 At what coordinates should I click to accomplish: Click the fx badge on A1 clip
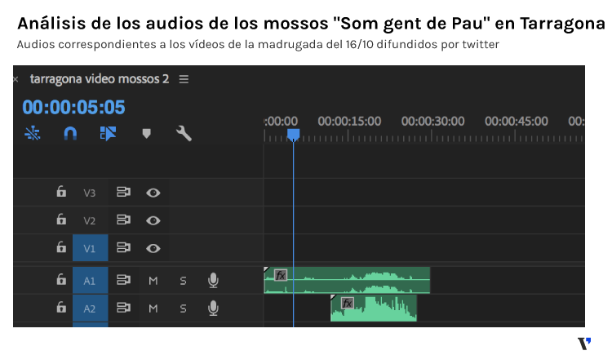click(281, 275)
